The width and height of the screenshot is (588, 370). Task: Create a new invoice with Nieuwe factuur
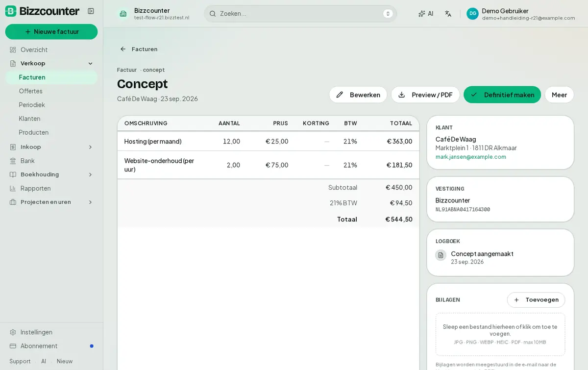click(51, 32)
